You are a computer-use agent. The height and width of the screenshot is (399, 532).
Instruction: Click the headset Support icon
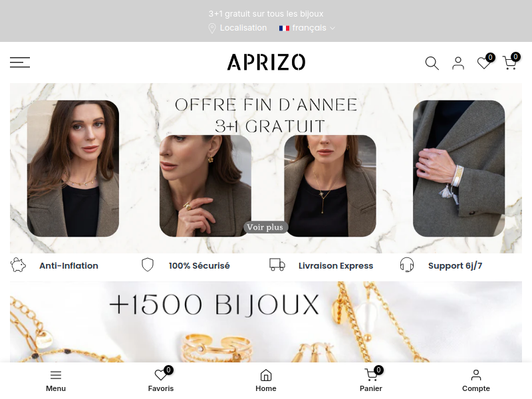coord(407,265)
